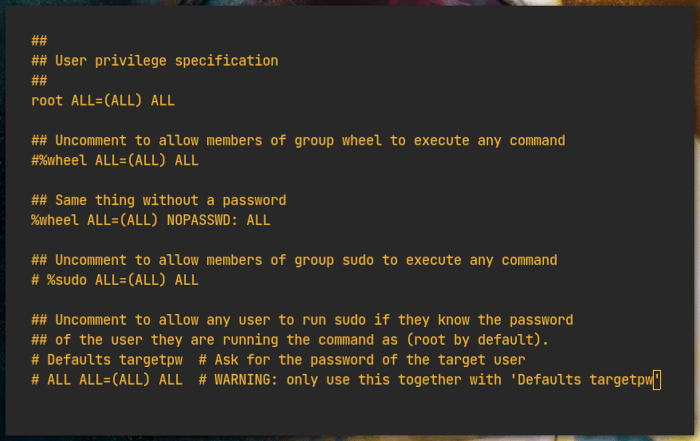Click the '(root by default).' text
This screenshot has width=700, height=441.
click(468, 340)
